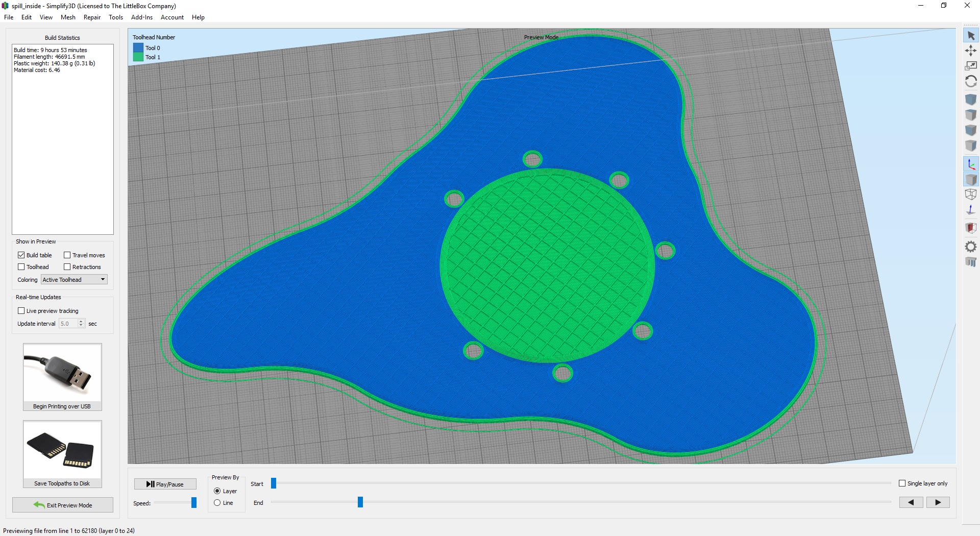Click the status bar previewing file text
The height and width of the screenshot is (536, 980).
coord(69,530)
